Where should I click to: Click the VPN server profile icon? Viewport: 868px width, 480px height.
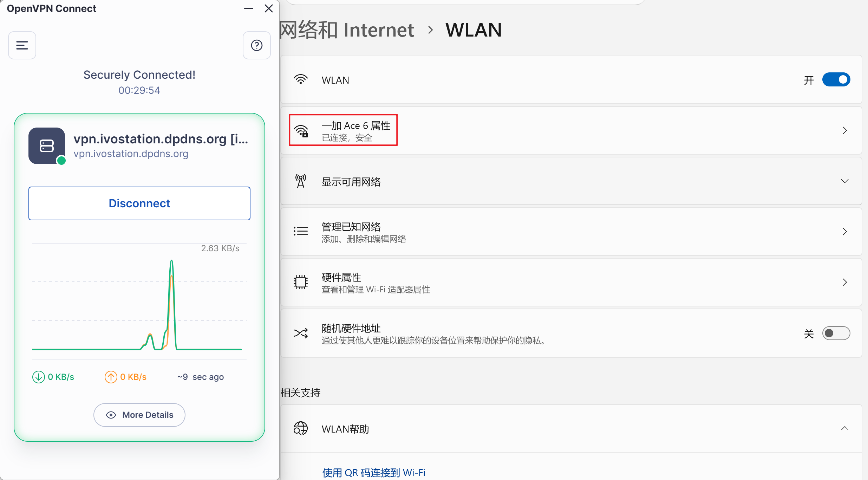tap(47, 145)
